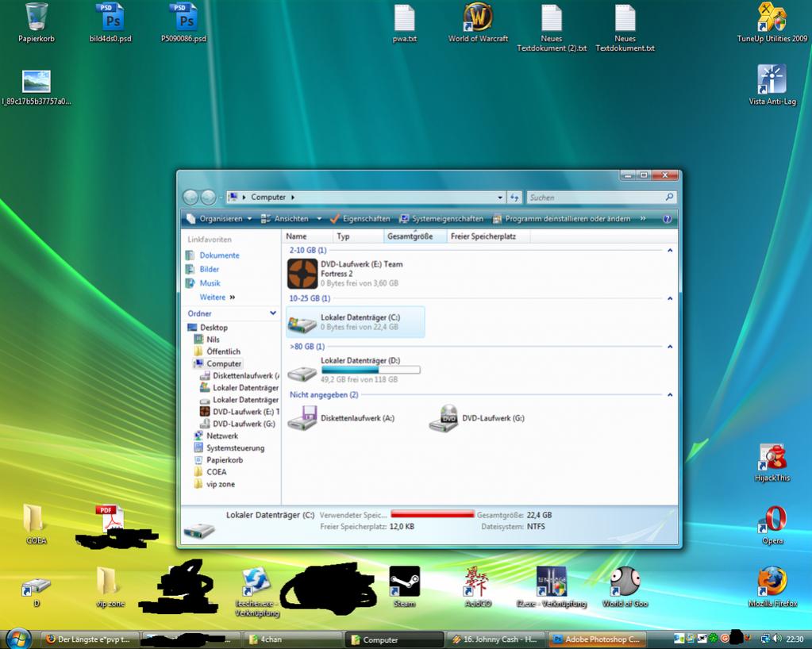The width and height of the screenshot is (812, 649).
Task: Launch Mozilla Firefox desktop shortcut
Action: pos(772,587)
